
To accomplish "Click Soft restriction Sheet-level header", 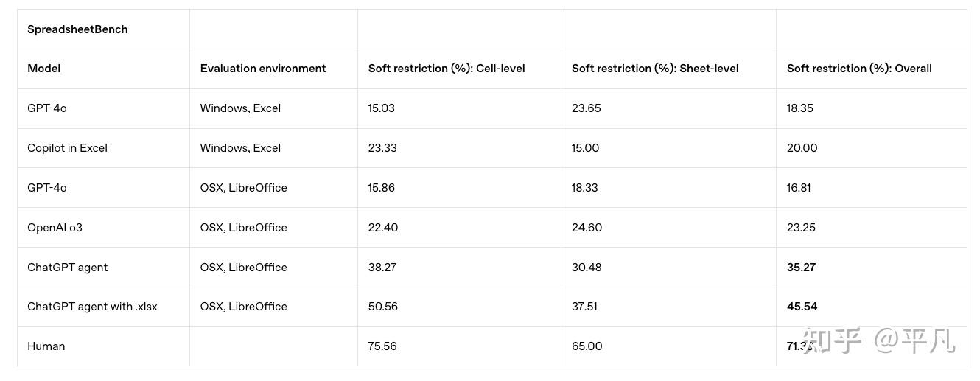I will (x=655, y=69).
